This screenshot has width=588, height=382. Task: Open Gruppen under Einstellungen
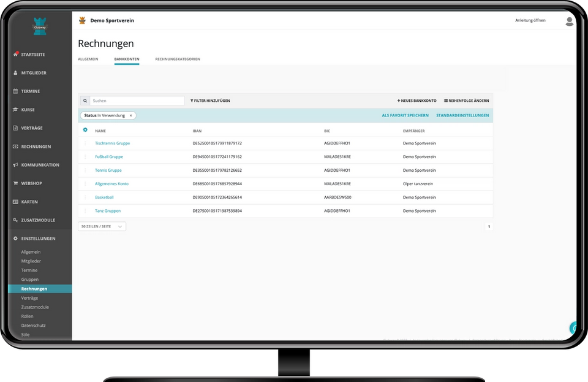tap(30, 280)
